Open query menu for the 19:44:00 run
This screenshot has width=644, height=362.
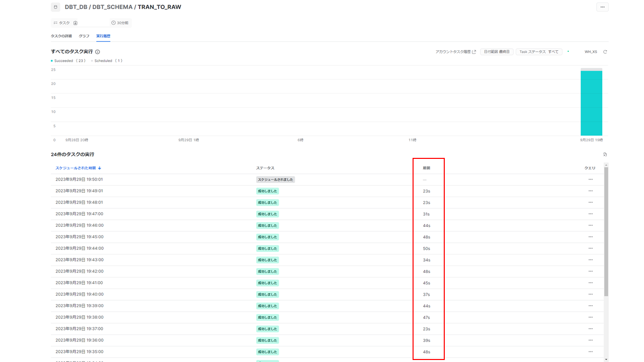coord(590,248)
